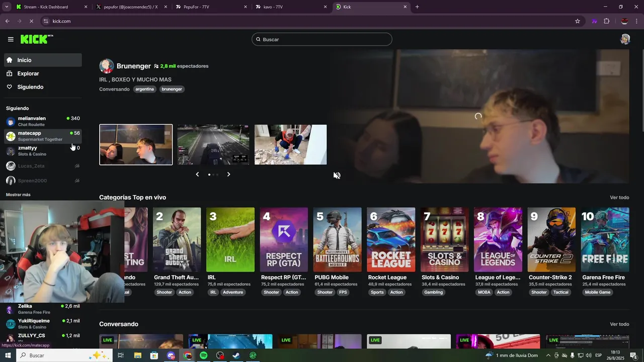Click Ver todo for Categorías Top
The image size is (644, 362).
(x=619, y=198)
